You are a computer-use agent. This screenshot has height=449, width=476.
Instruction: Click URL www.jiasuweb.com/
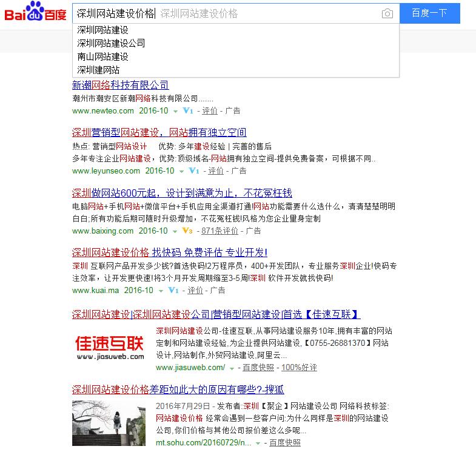pyautogui.click(x=190, y=368)
